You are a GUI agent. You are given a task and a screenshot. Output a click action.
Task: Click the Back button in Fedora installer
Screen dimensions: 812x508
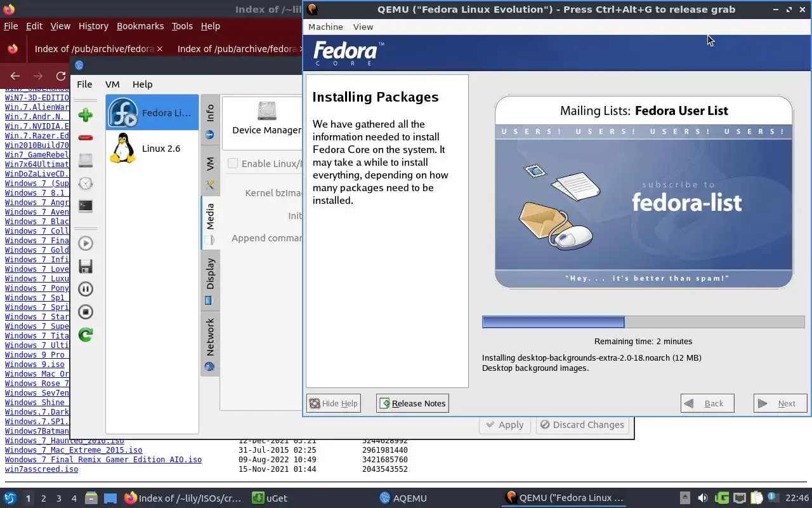707,403
